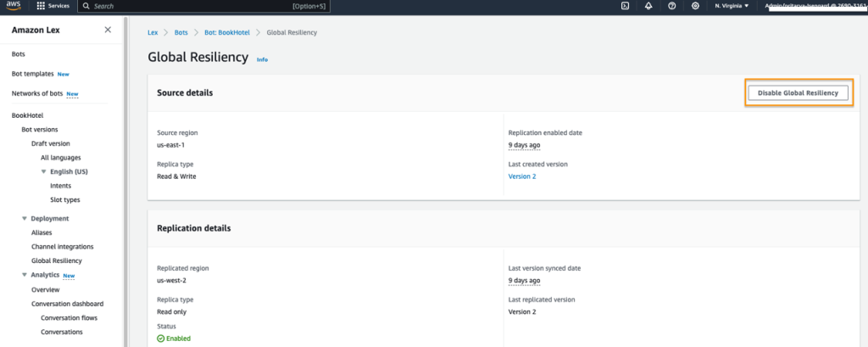Open Conversation flows in sidebar
The image size is (868, 347).
pos(70,318)
